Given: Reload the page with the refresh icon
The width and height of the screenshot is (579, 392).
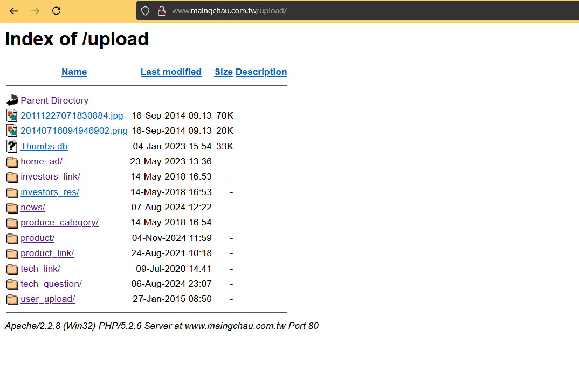Looking at the screenshot, I should 57,11.
